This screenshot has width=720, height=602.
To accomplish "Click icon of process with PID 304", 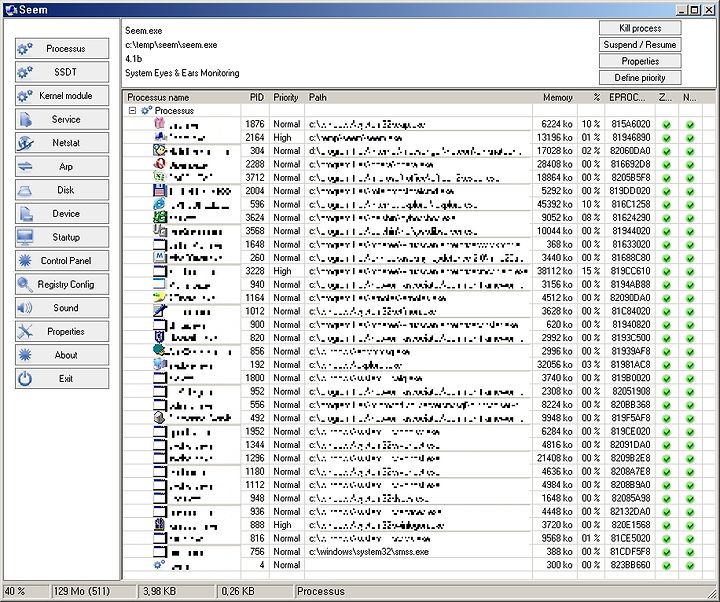I will click(x=159, y=150).
